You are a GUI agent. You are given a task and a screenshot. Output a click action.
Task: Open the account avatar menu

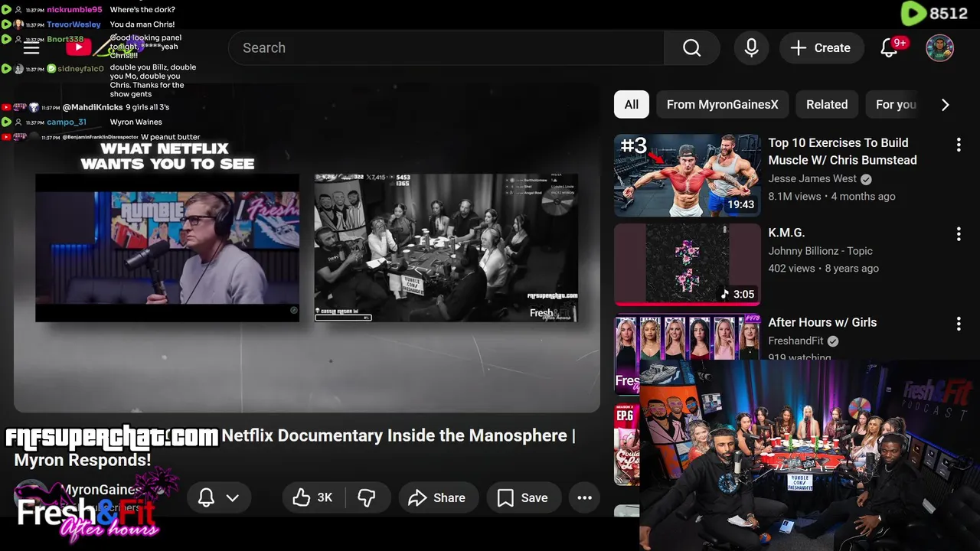[939, 47]
